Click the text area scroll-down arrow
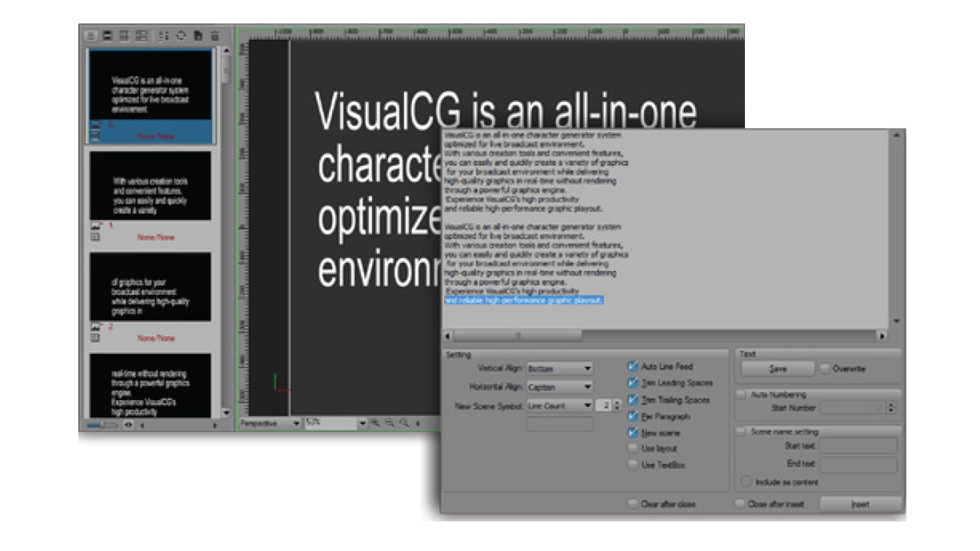980x551 pixels. point(895,321)
